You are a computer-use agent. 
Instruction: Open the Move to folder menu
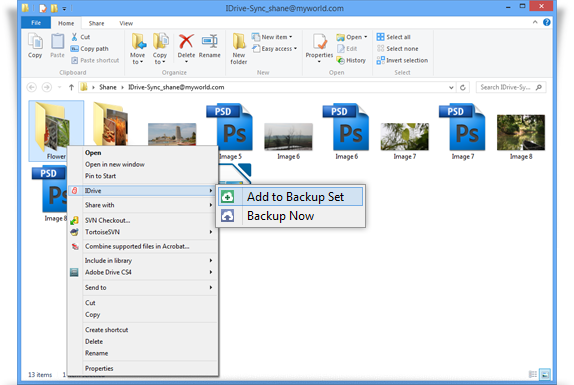point(138,48)
